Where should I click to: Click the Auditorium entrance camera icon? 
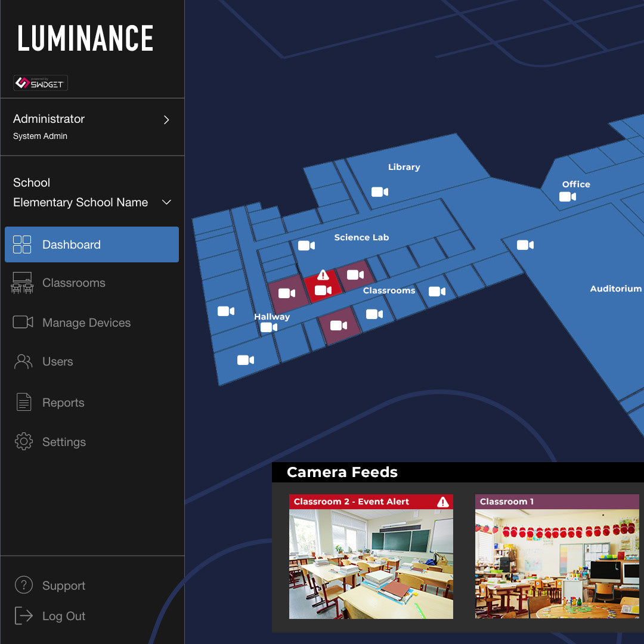525,245
